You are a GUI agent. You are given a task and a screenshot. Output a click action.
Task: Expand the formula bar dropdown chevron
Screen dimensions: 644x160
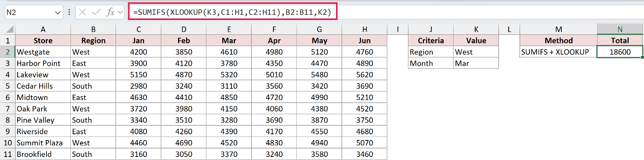click(x=120, y=12)
